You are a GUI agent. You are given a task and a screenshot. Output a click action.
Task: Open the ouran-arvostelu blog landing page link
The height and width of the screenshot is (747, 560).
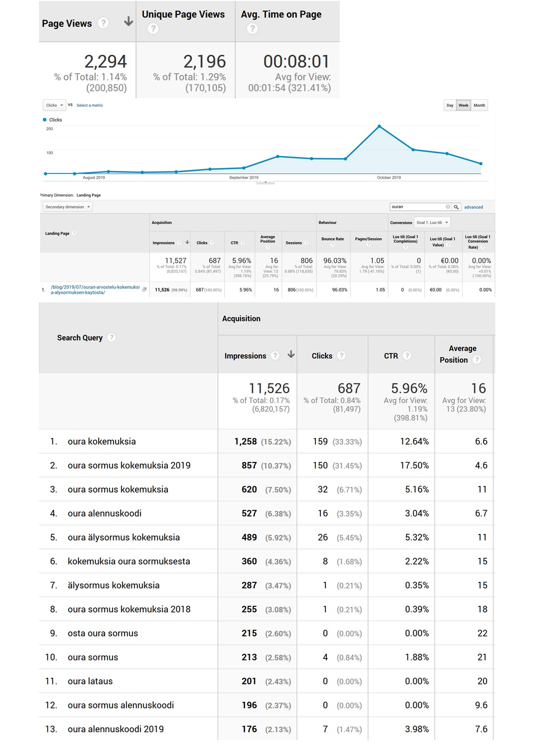pos(95,290)
